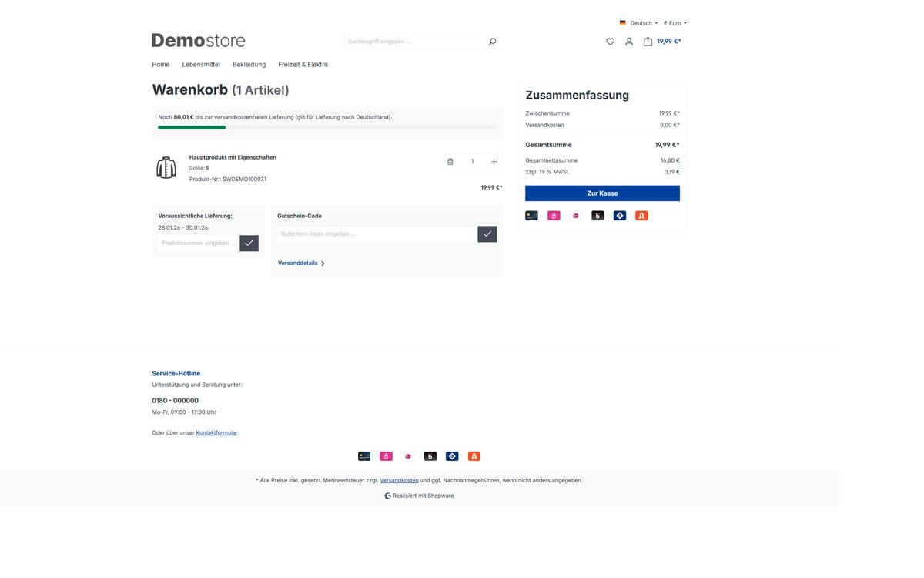Click black 'b' payment icon in summary

pos(598,216)
